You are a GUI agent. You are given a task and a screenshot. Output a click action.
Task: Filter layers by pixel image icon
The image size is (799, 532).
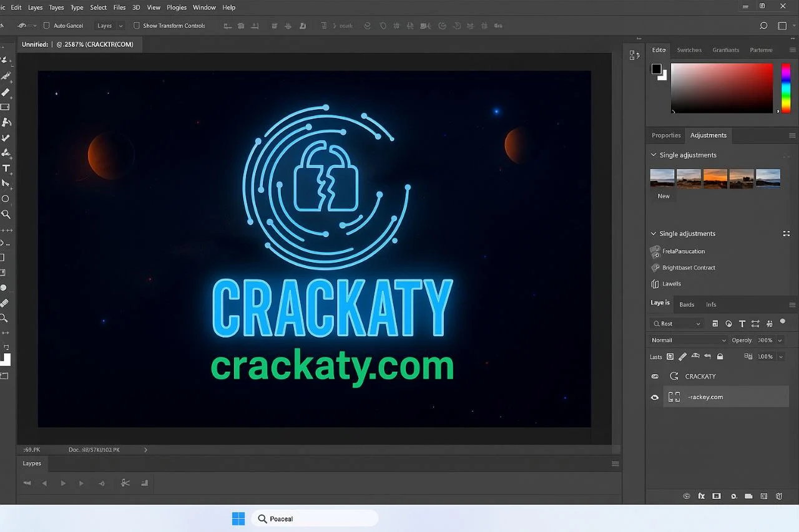point(715,324)
